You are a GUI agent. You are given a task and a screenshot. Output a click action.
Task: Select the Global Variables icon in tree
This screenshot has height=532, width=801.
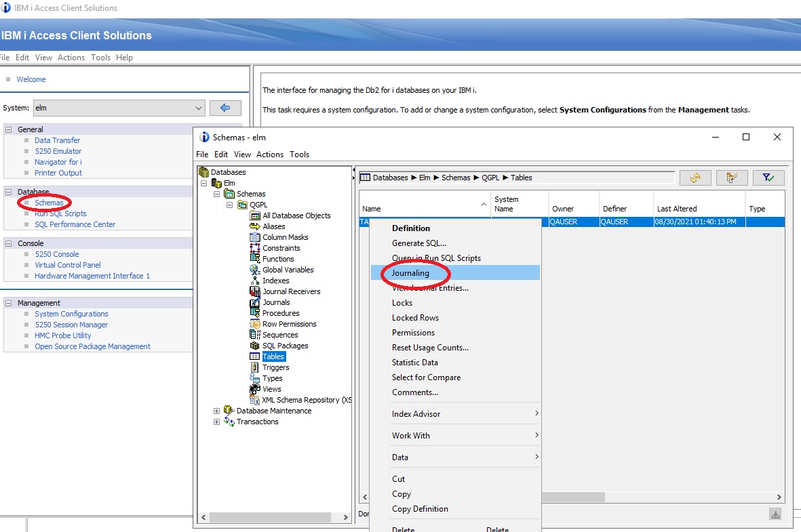[x=255, y=270]
